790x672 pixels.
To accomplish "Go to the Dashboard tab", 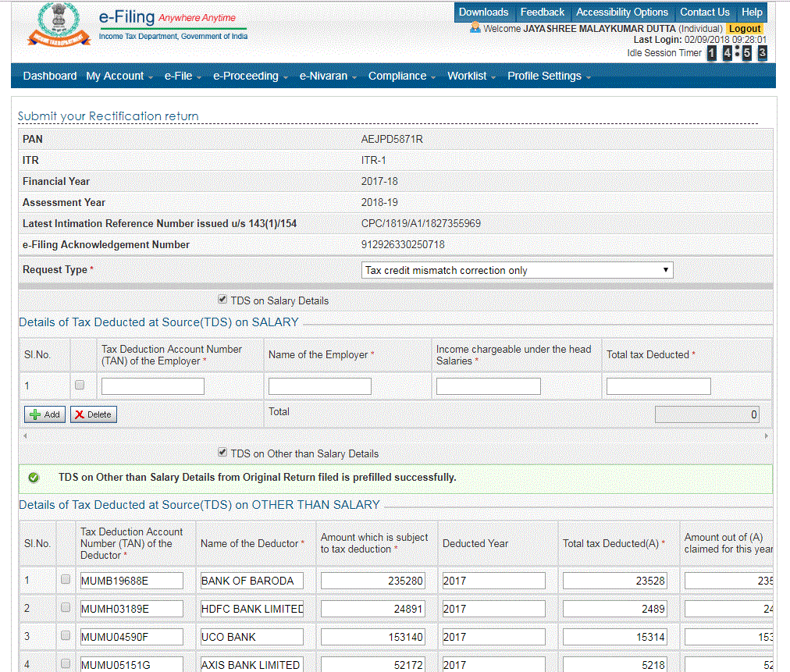I will 50,76.
